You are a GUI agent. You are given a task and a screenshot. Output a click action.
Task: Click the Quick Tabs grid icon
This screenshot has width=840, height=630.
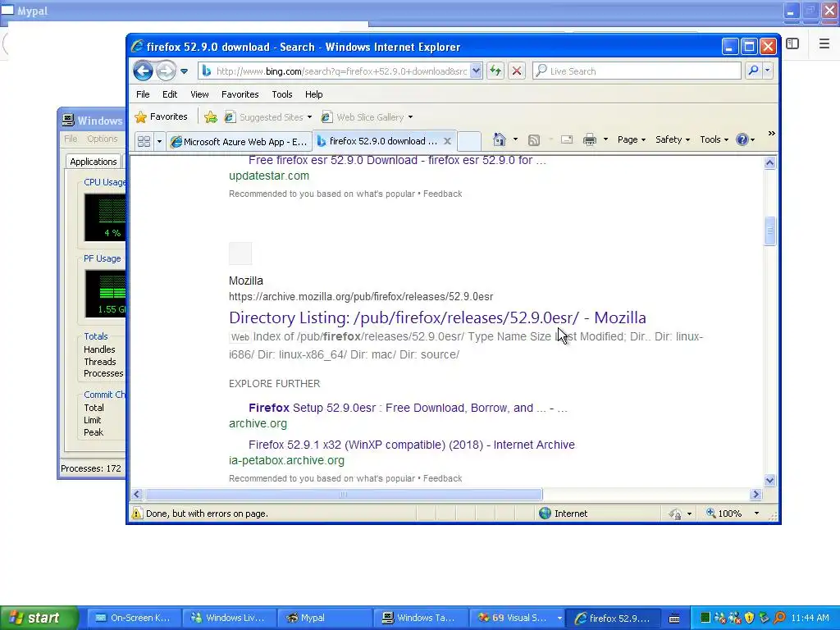[144, 141]
